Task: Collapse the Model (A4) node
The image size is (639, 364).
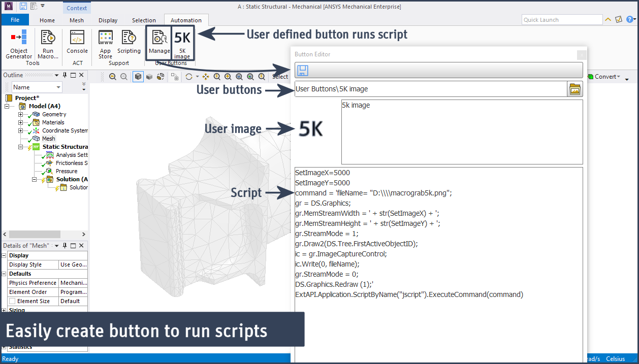Action: [x=7, y=106]
